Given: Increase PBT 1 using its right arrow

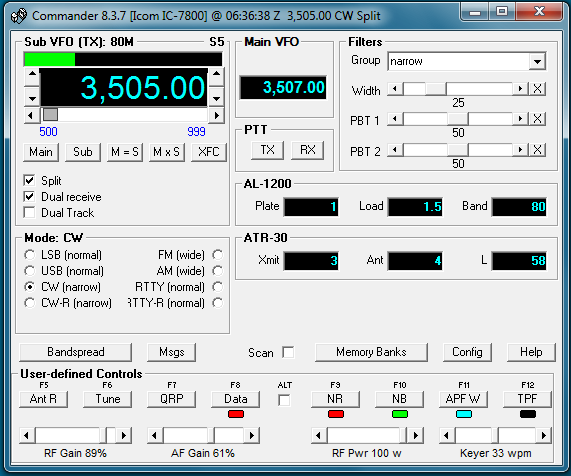Looking at the screenshot, I should click(520, 119).
